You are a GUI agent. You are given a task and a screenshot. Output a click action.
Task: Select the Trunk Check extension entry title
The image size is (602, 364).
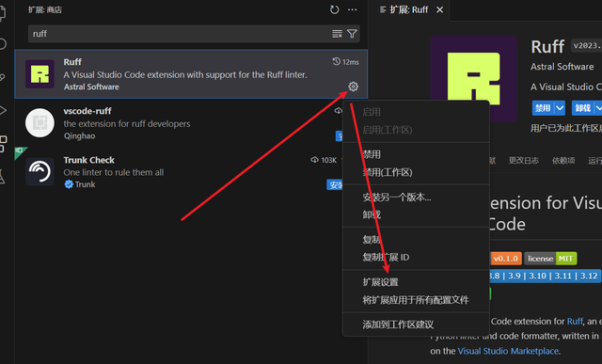coord(88,160)
